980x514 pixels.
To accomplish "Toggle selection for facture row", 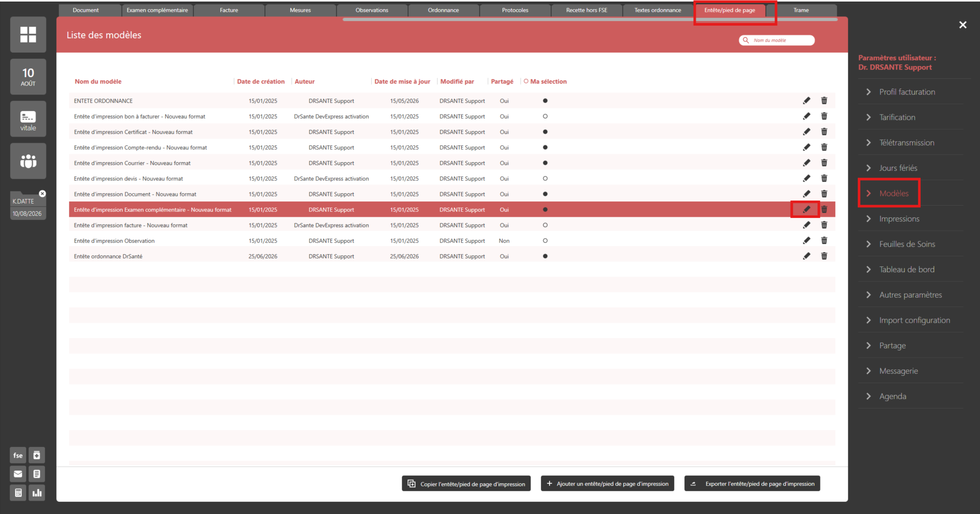I will pyautogui.click(x=545, y=225).
